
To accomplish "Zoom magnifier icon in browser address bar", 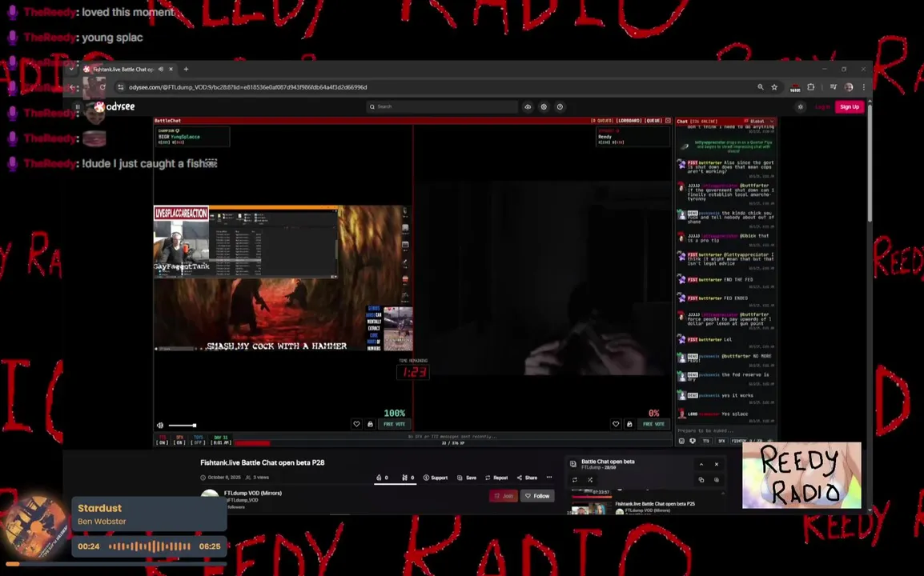I will [x=761, y=87].
